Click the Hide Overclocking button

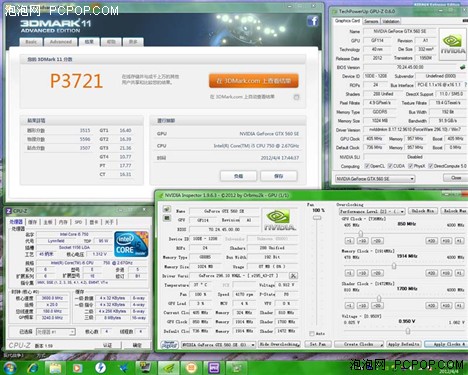(279, 344)
